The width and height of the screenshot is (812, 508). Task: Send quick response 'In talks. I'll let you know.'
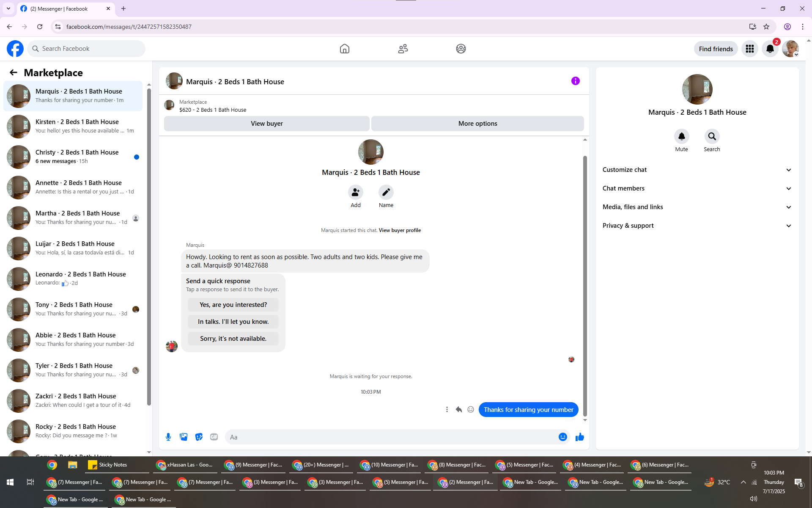tap(233, 322)
